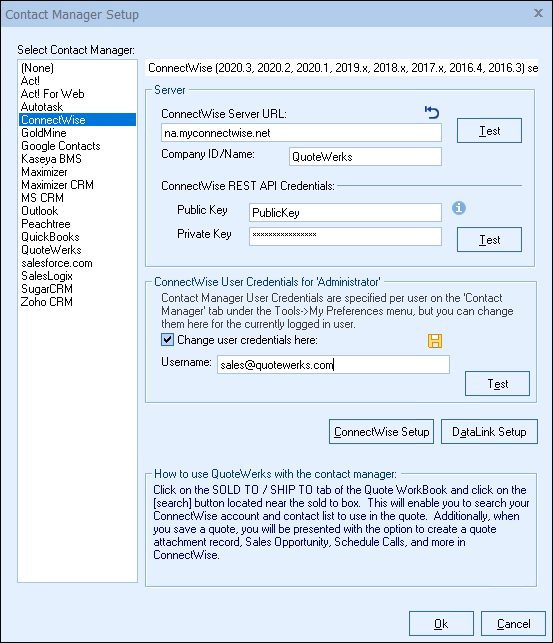This screenshot has width=553, height=643.
Task: Select Autotask contact manager
Action: (77, 107)
